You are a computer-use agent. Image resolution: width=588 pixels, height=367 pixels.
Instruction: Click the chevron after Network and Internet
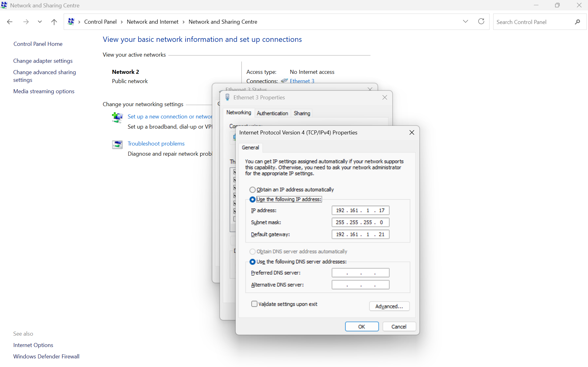click(183, 22)
